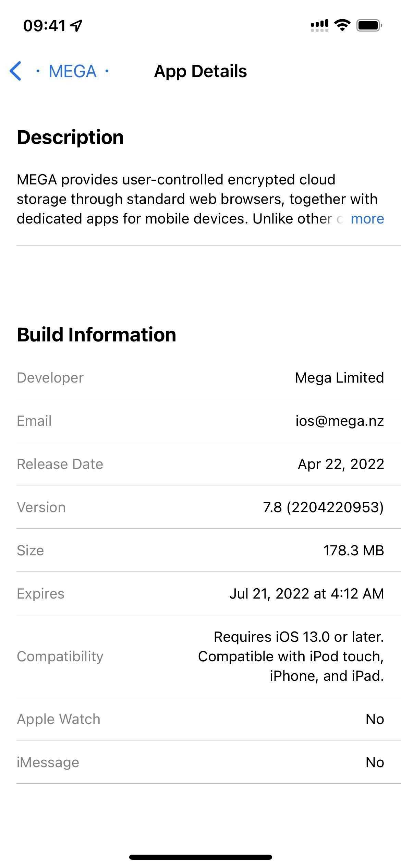Tap the ios@mega.nz email address
The image size is (401, 868).
pos(339,421)
